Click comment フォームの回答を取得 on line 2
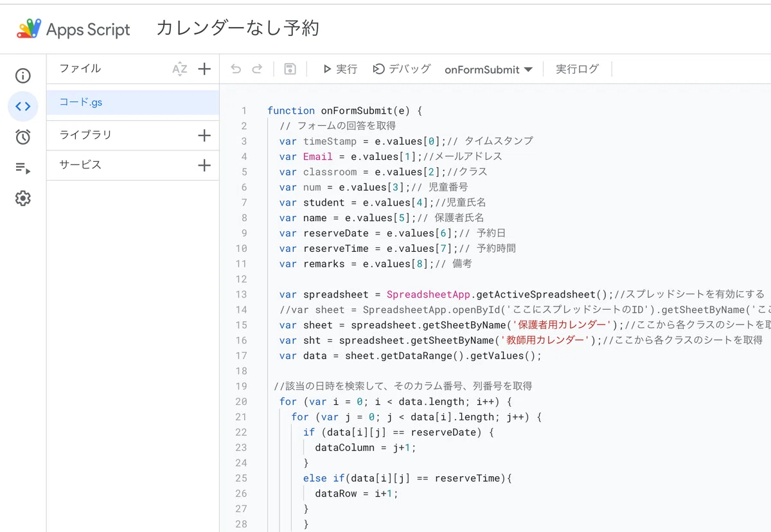Image resolution: width=771 pixels, height=532 pixels. [338, 126]
